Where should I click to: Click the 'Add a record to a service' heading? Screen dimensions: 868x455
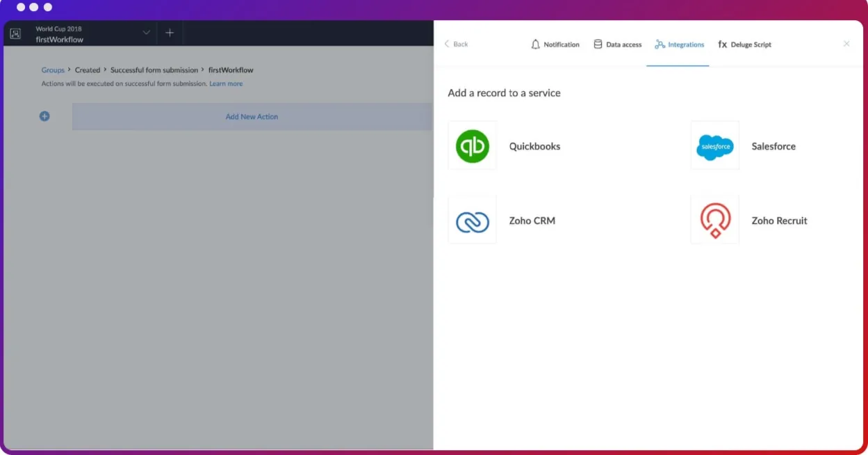point(504,93)
